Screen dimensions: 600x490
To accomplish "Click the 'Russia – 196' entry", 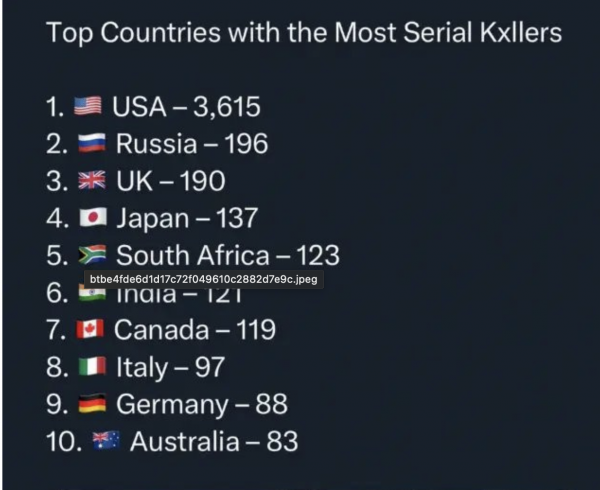I will tap(192, 143).
